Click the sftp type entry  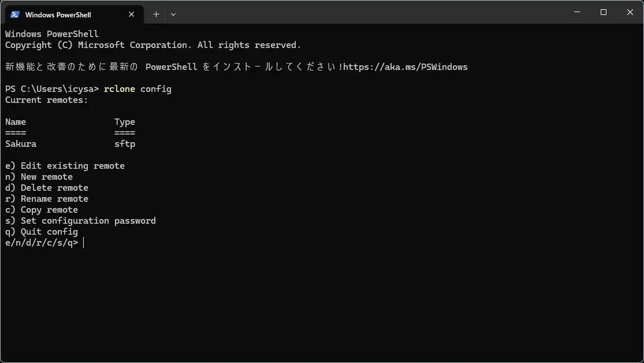coord(125,144)
